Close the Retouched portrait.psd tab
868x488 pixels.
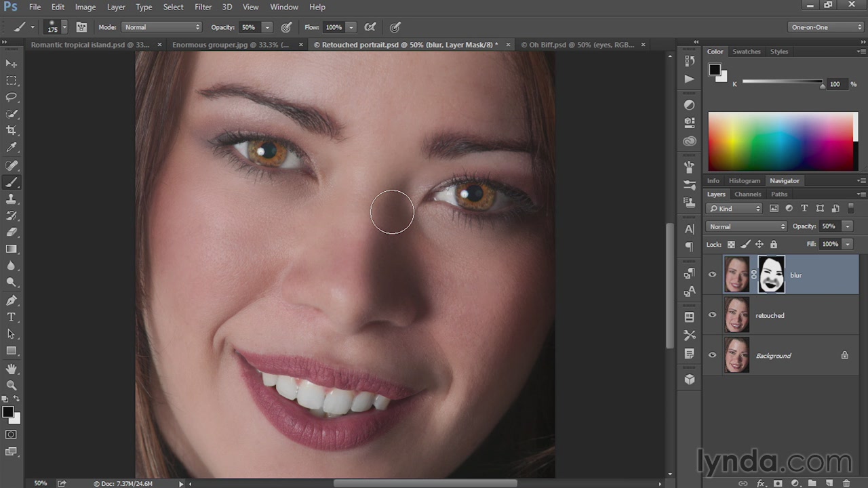tap(507, 45)
